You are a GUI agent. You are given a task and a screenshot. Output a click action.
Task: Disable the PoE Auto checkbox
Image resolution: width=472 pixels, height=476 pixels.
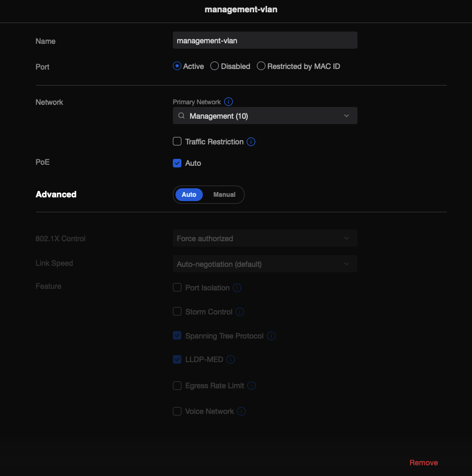(x=177, y=163)
